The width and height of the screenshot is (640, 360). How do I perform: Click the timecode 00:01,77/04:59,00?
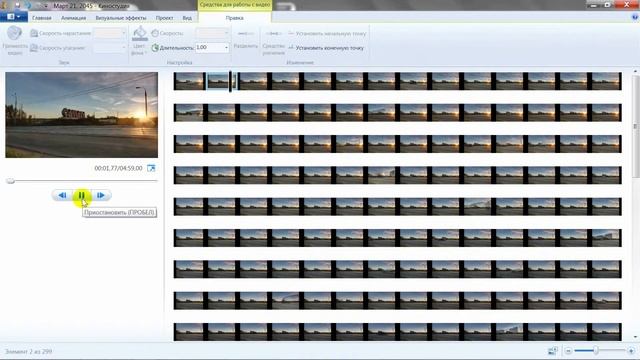click(118, 168)
